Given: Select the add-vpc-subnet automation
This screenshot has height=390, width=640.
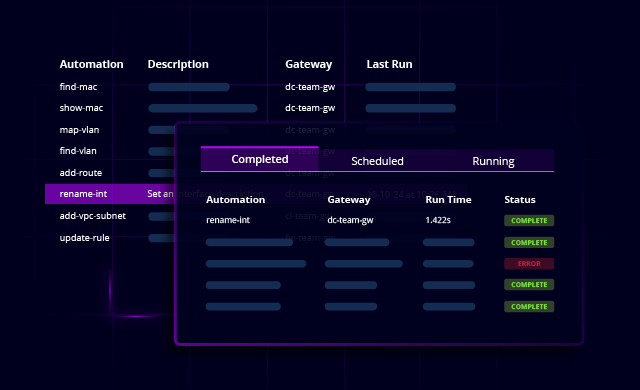Looking at the screenshot, I should pos(93,216).
